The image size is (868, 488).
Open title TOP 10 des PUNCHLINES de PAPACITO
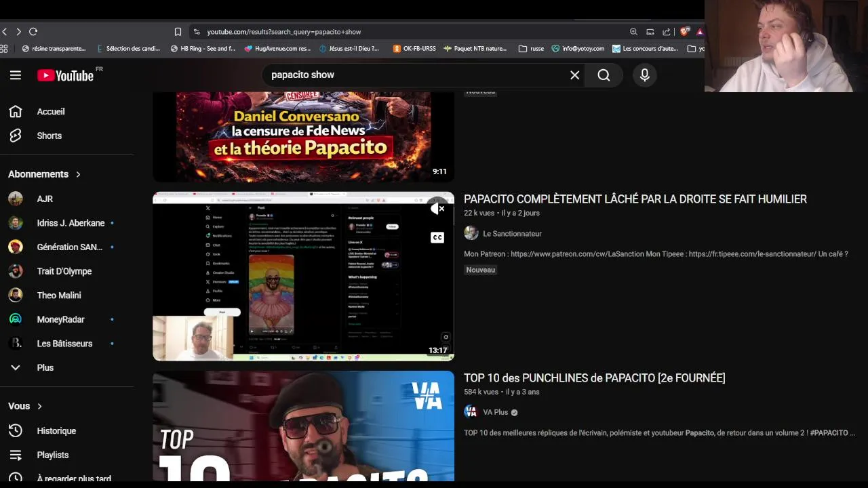pyautogui.click(x=594, y=378)
